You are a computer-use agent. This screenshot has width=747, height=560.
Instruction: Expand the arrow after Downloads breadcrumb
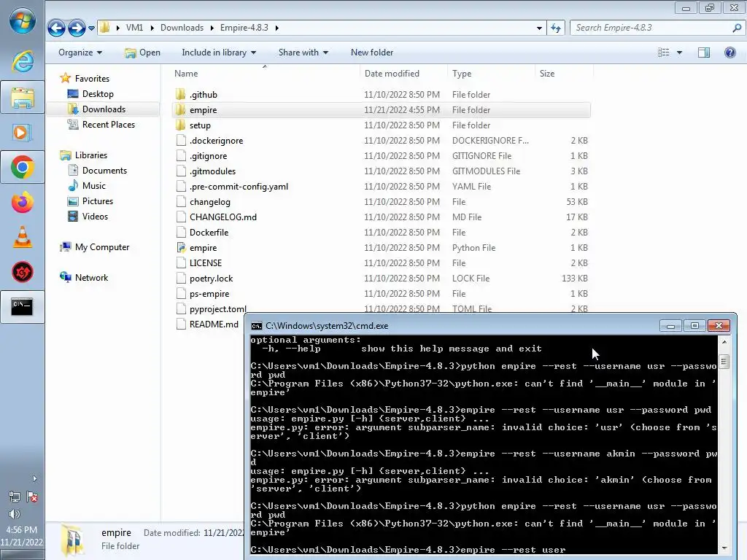click(212, 28)
